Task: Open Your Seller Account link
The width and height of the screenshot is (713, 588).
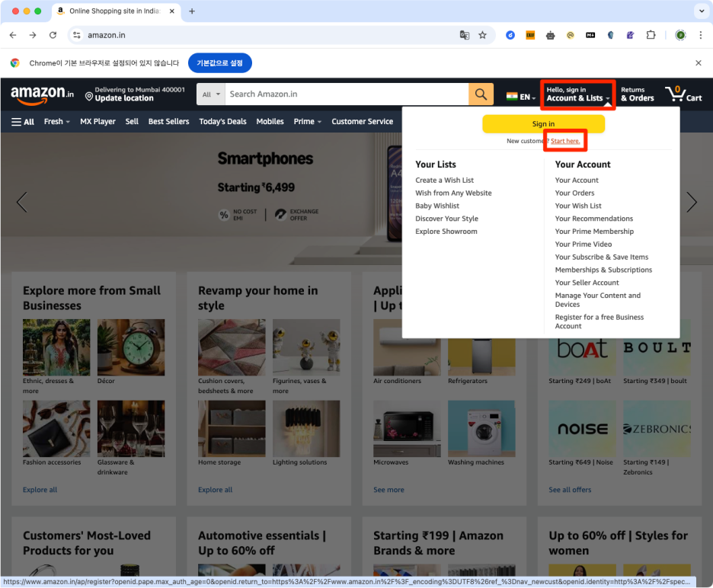Action: 587,283
